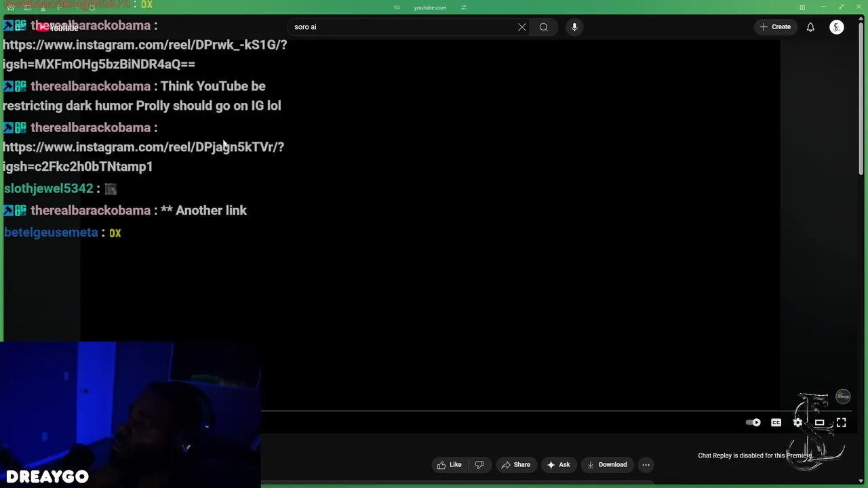Screen dimensions: 868x488
Task: Click the Instagram reel DPjagn5kTVr link text
Action: tap(143, 157)
